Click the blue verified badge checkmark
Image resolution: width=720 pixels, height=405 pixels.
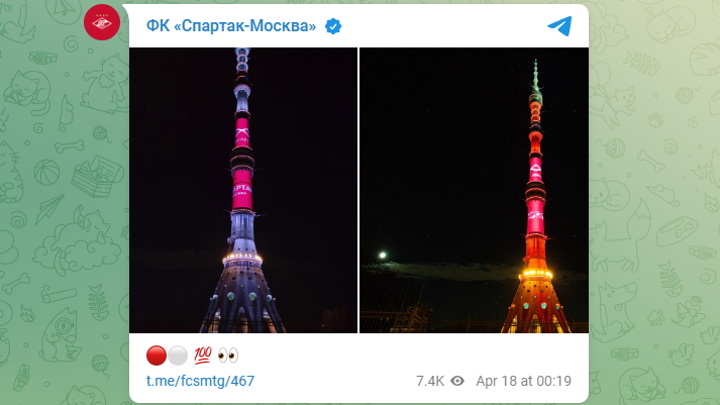333,26
